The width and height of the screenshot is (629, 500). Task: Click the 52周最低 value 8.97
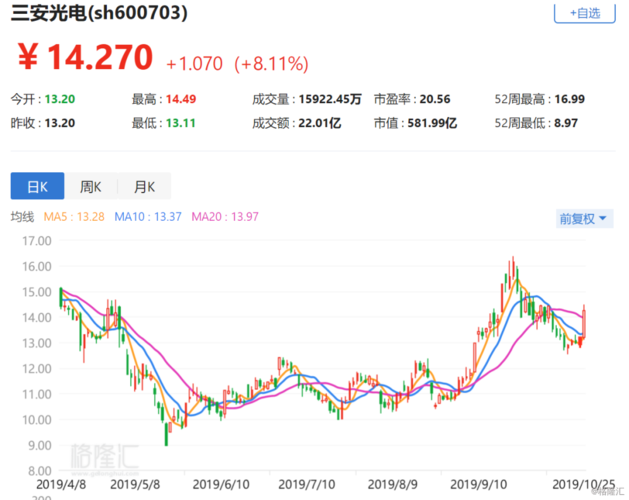click(x=566, y=123)
